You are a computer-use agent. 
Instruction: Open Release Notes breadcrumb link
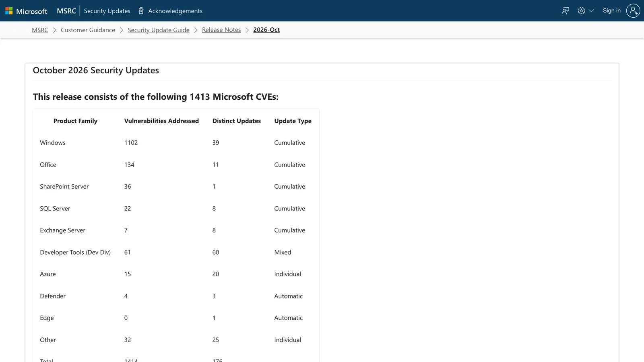coord(221,30)
